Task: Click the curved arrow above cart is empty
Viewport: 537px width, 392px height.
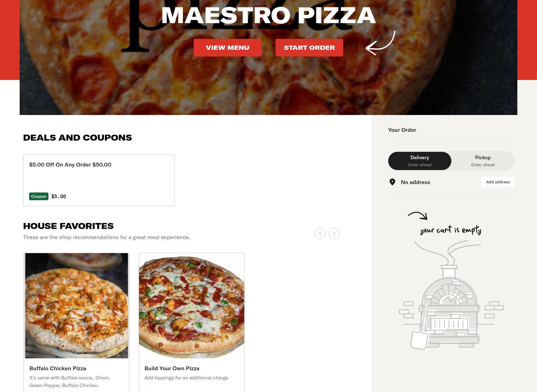Action: coord(418,215)
